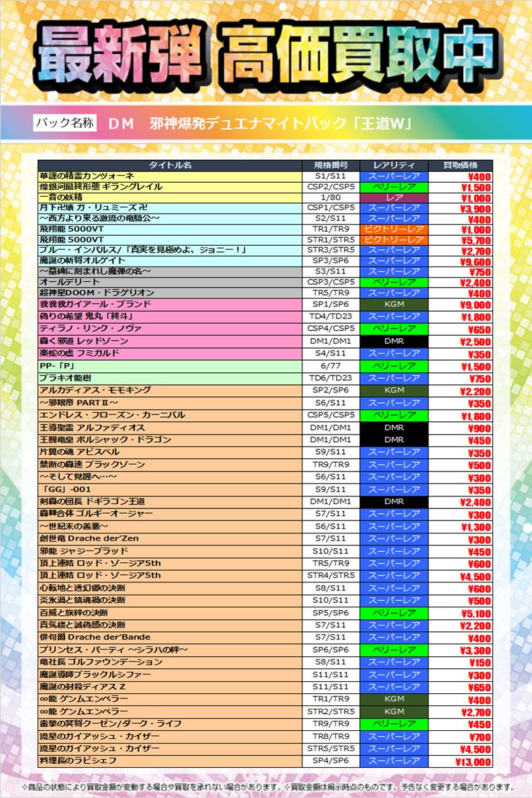The width and height of the screenshot is (532, 798).
Task: Click code TR1/TR9 for 飛翔龍 5000VT
Action: point(330,229)
